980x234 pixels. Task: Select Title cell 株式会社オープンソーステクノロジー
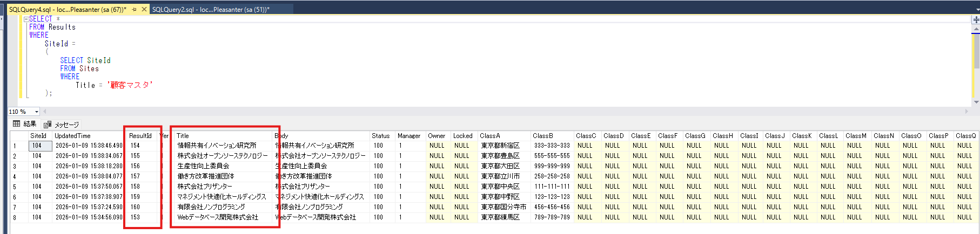(x=223, y=156)
